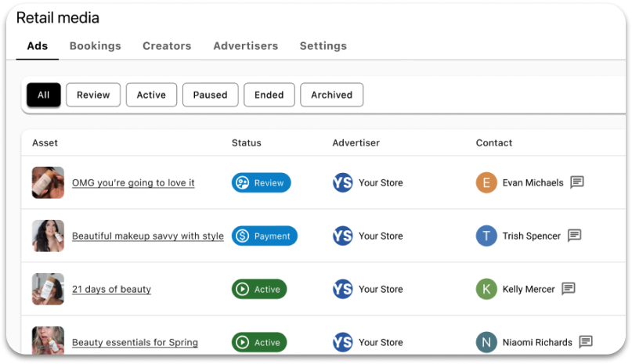Select the Archived filter chip
This screenshot has height=364, width=632.
click(332, 95)
